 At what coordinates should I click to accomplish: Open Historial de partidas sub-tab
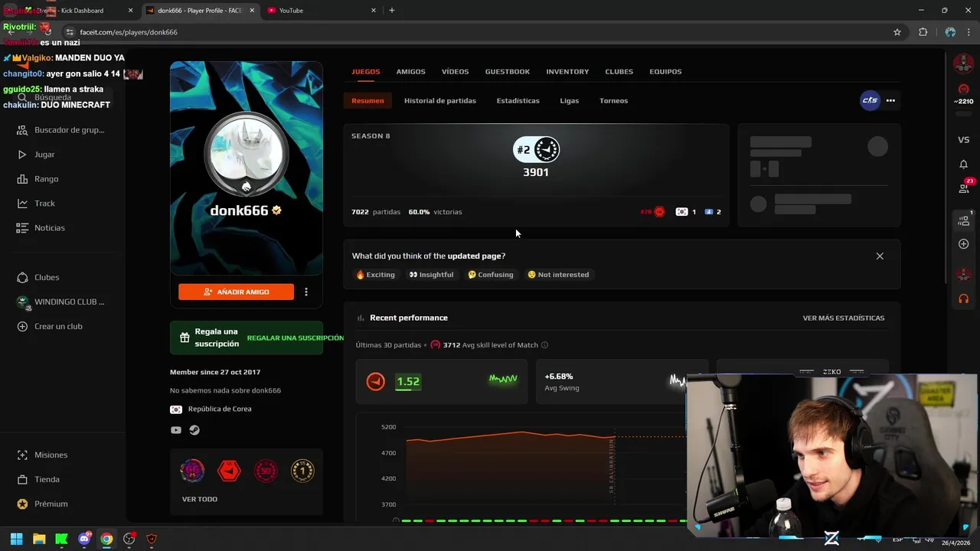tap(439, 100)
